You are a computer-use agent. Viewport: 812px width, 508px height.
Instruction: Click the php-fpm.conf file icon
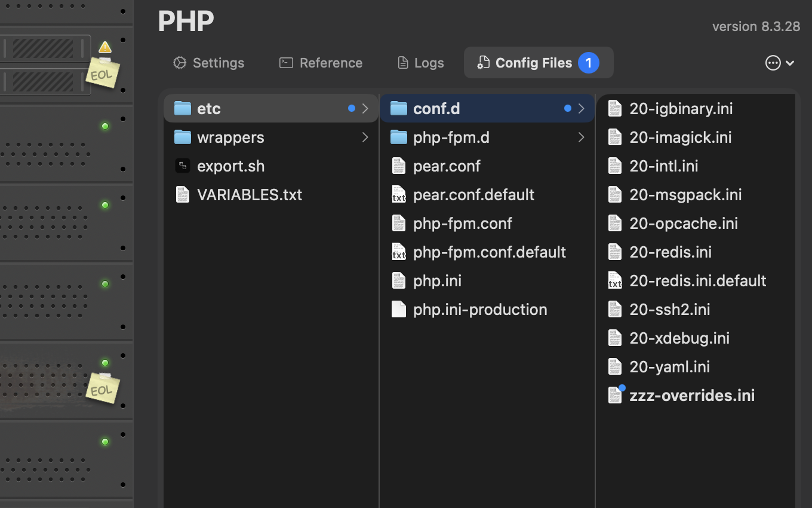[x=399, y=223]
